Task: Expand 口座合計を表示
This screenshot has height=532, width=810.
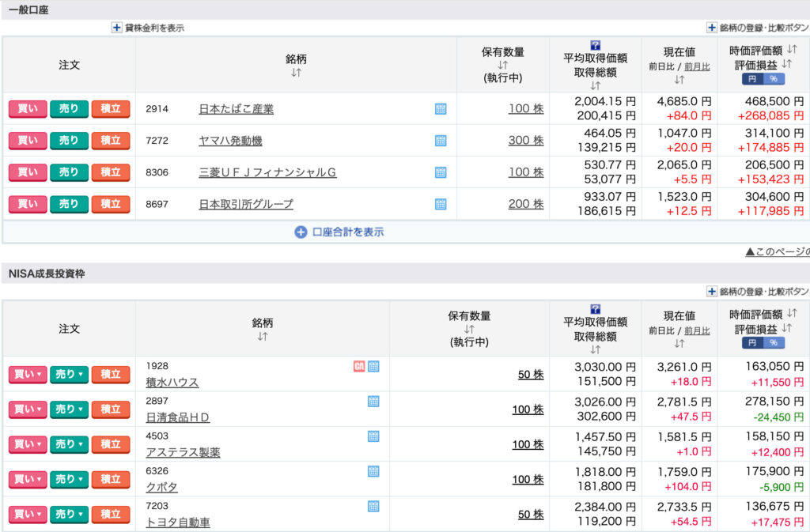Action: 339,232
